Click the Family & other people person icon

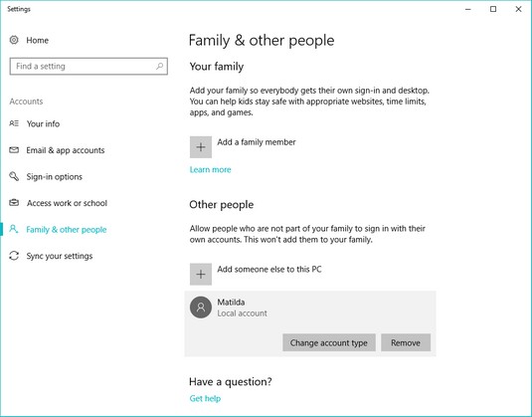tap(14, 229)
